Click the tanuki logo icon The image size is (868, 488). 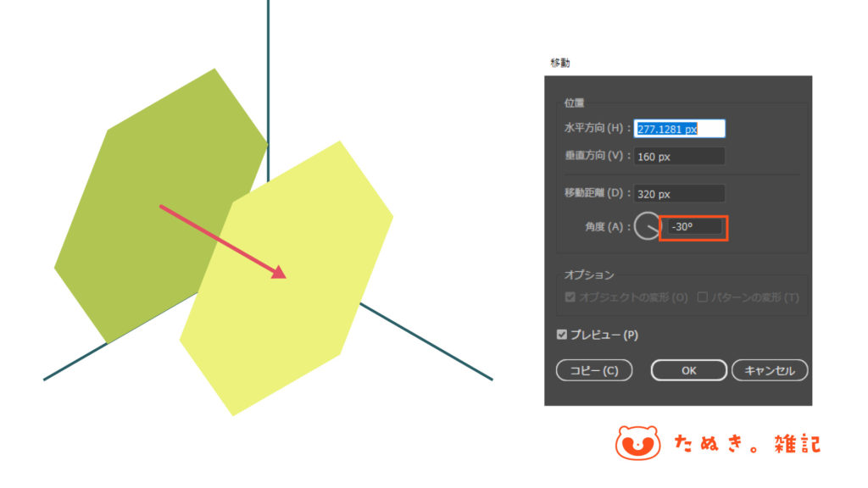637,442
